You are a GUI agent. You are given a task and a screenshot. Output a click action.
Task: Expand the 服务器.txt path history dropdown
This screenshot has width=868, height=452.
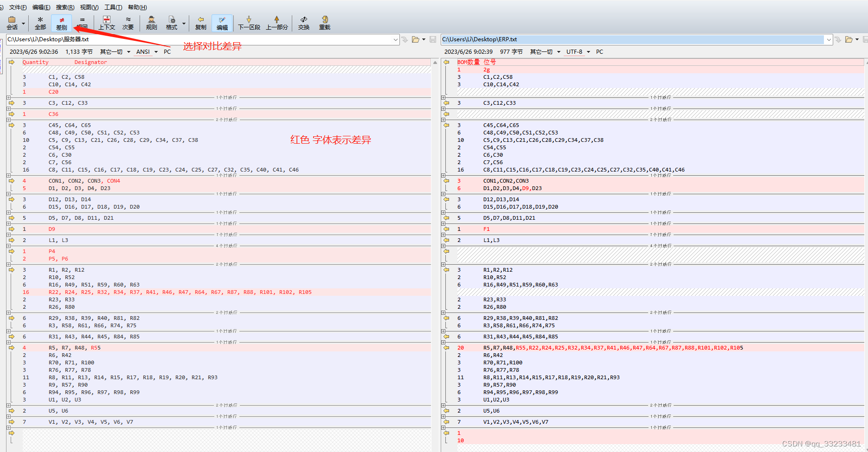[396, 39]
